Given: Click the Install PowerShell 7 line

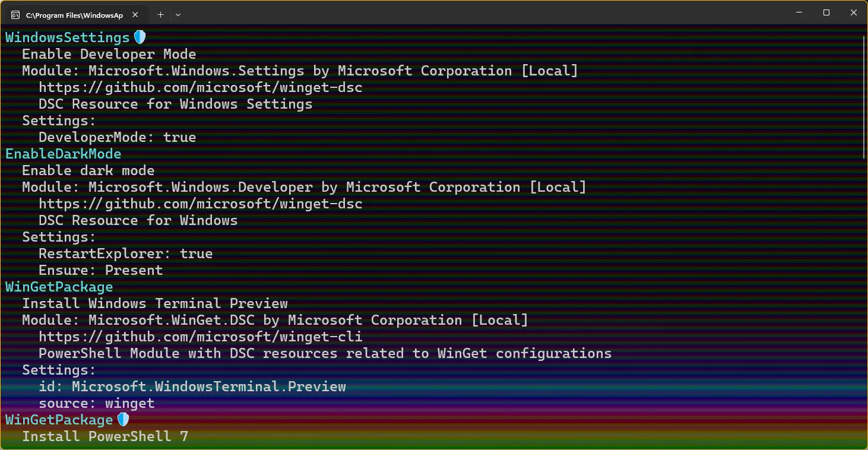Looking at the screenshot, I should point(105,436).
